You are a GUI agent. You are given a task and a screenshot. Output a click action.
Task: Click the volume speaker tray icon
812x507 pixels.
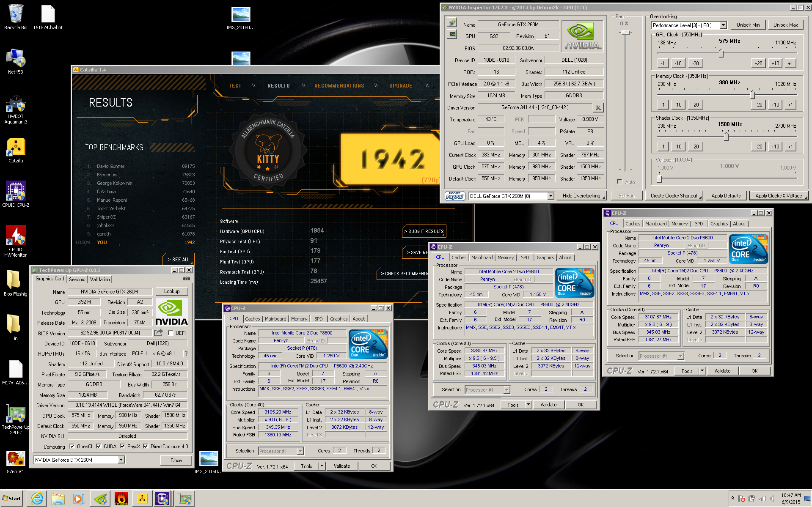click(773, 499)
